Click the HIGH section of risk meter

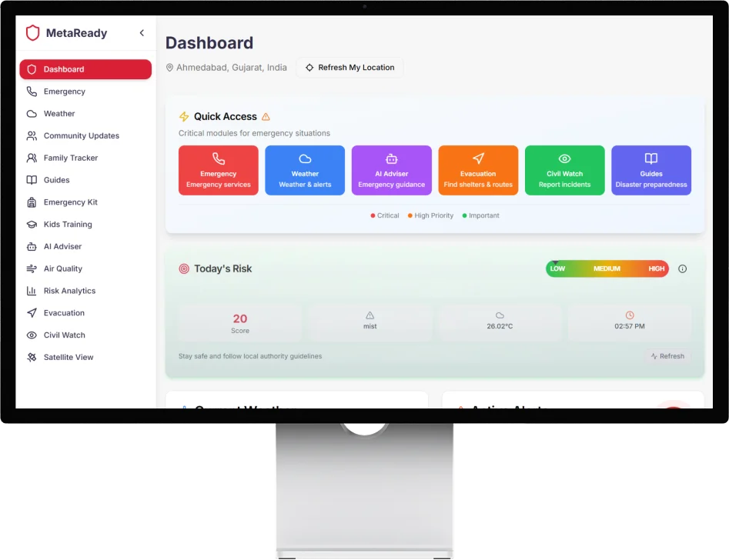pos(657,268)
